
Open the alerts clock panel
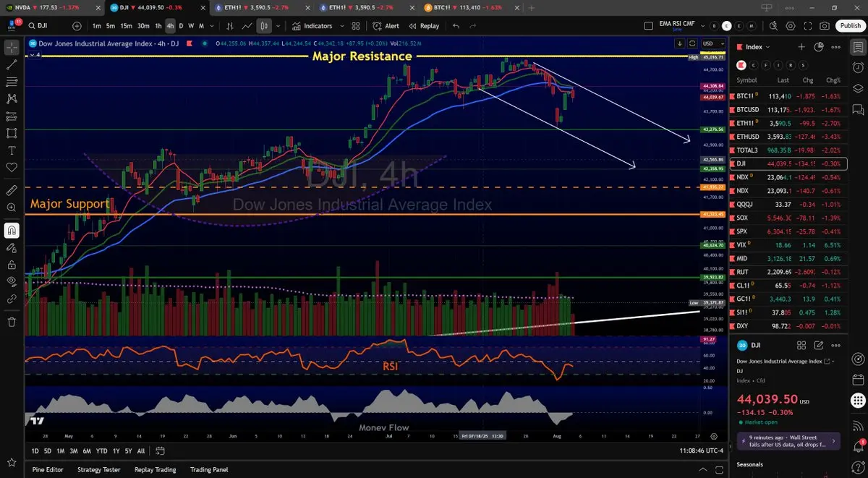(858, 68)
